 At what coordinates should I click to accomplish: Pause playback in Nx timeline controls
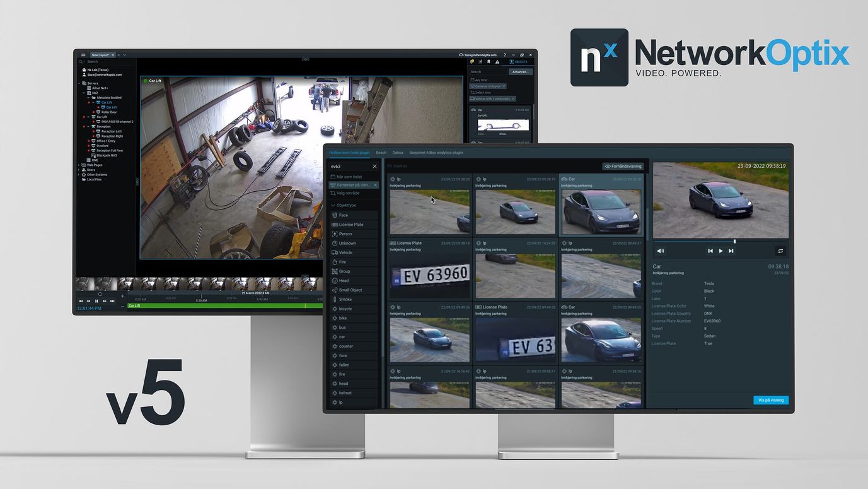click(x=96, y=301)
